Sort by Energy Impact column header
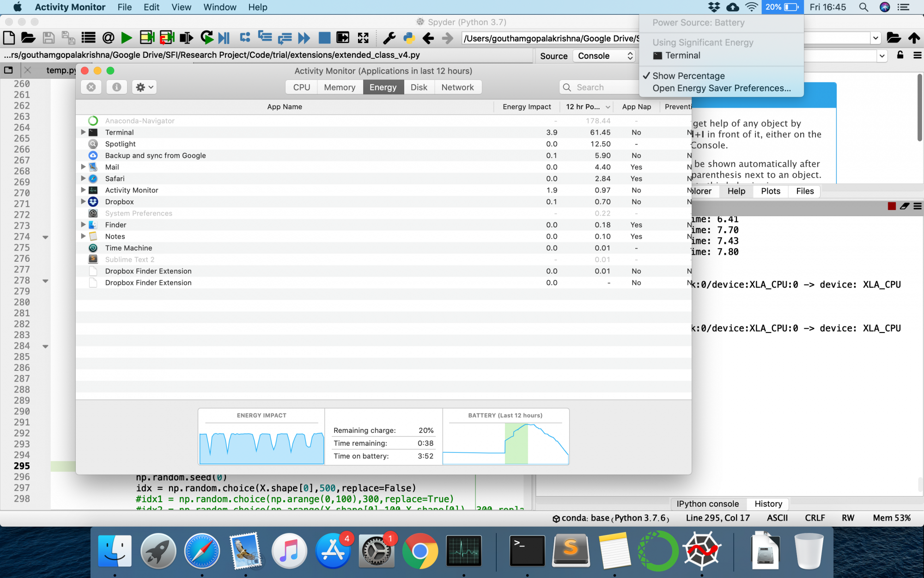The width and height of the screenshot is (924, 578). (x=526, y=107)
